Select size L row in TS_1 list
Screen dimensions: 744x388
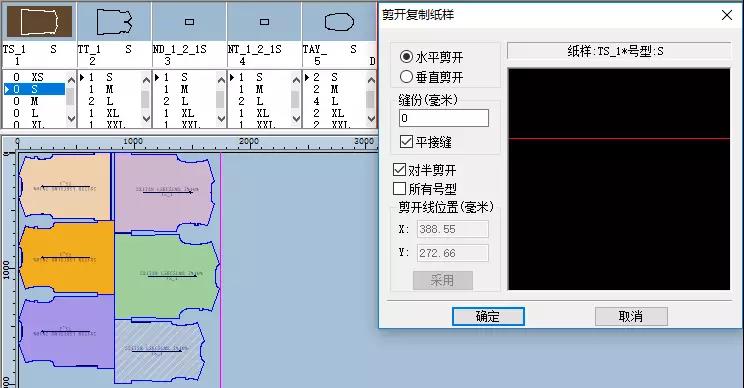[x=34, y=113]
